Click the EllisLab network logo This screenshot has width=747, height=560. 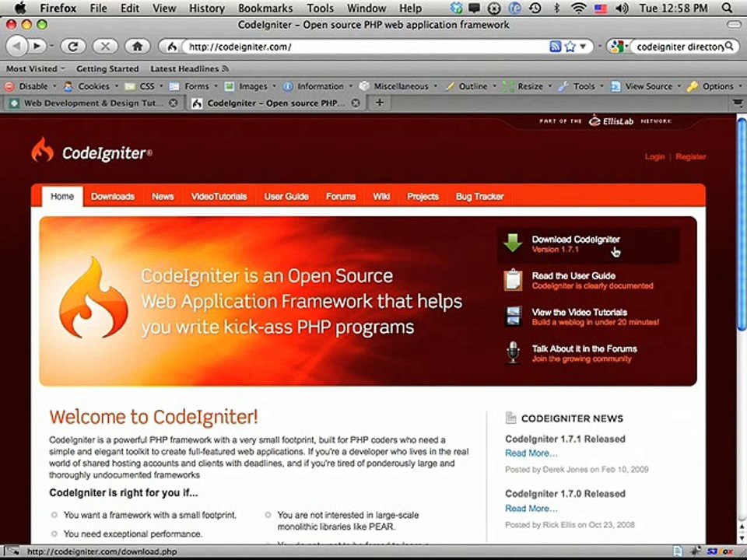[x=612, y=121]
